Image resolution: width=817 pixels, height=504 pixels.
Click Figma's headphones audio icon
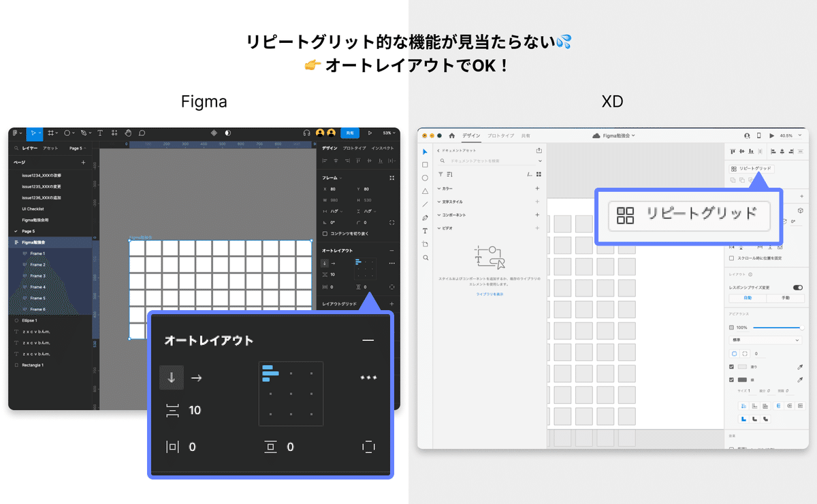(x=307, y=133)
